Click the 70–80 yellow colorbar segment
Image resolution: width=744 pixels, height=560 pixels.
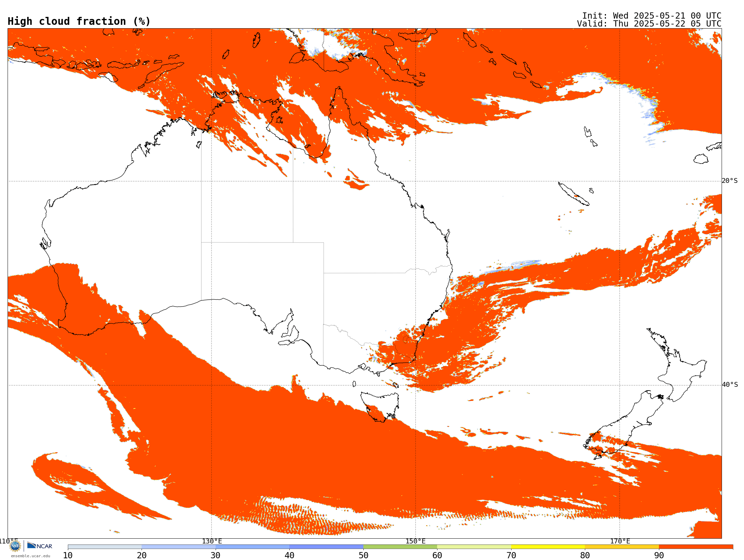tap(548, 547)
